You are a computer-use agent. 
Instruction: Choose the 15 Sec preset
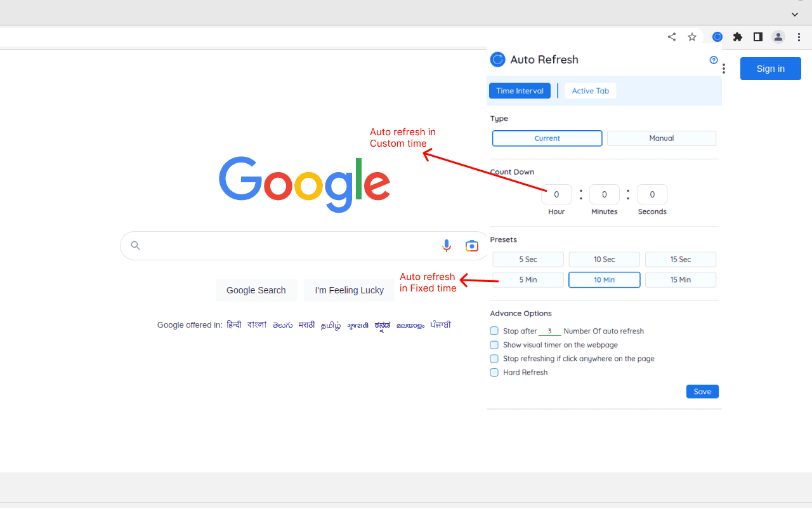[x=681, y=260]
